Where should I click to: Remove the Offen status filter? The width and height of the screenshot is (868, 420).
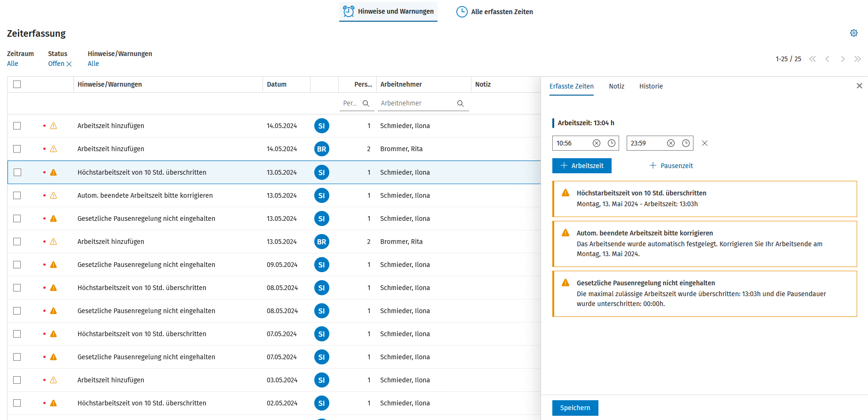[69, 64]
